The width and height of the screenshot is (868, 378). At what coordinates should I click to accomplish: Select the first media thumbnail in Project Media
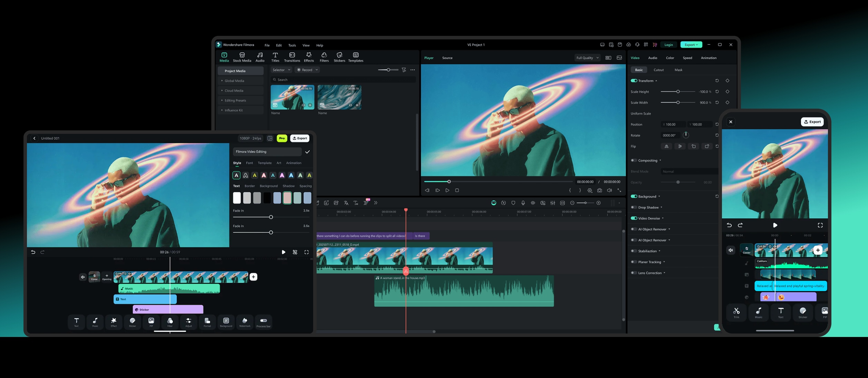[x=292, y=97]
